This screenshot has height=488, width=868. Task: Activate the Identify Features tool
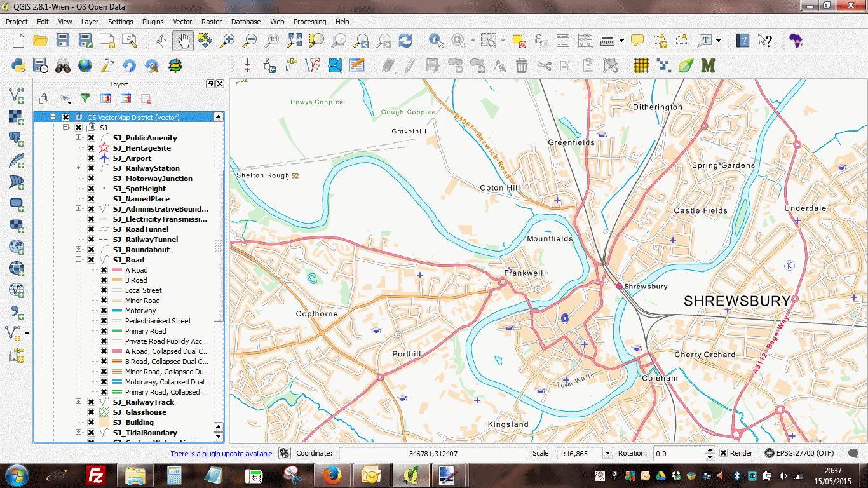coord(436,41)
